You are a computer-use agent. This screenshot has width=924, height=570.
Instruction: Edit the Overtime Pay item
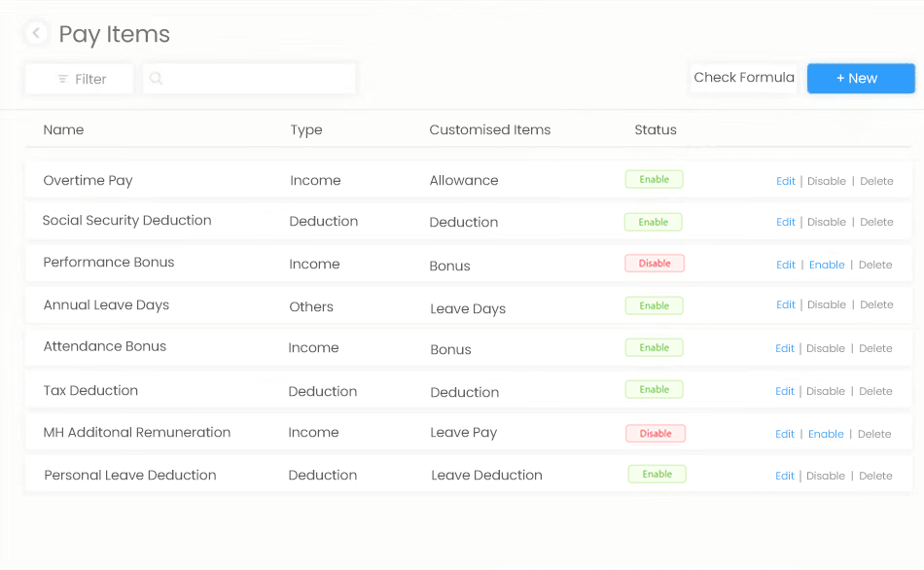pyautogui.click(x=786, y=181)
